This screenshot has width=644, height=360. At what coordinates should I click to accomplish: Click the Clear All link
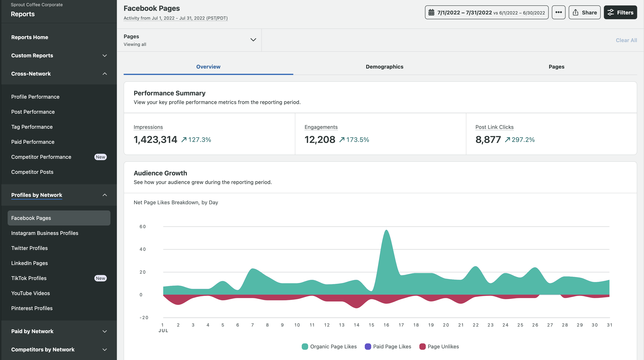coord(627,40)
